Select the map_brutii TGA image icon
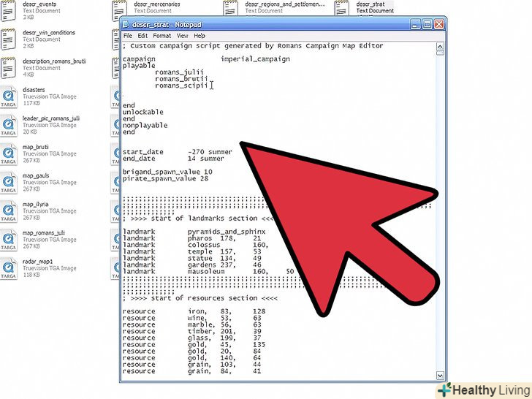Screen dimensions: 532x399 pyautogui.click(x=8, y=154)
